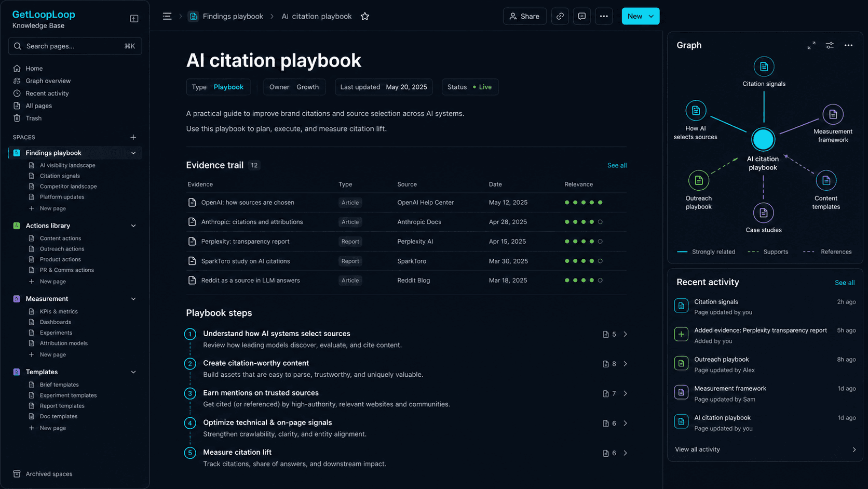Click relevance dots for OpenAI evidence

[584, 203]
